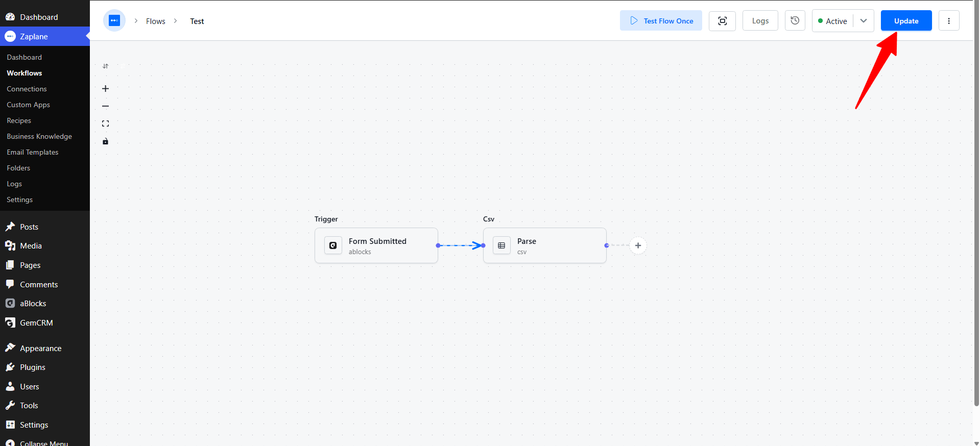Select the Zaplane main menu item

point(45,36)
